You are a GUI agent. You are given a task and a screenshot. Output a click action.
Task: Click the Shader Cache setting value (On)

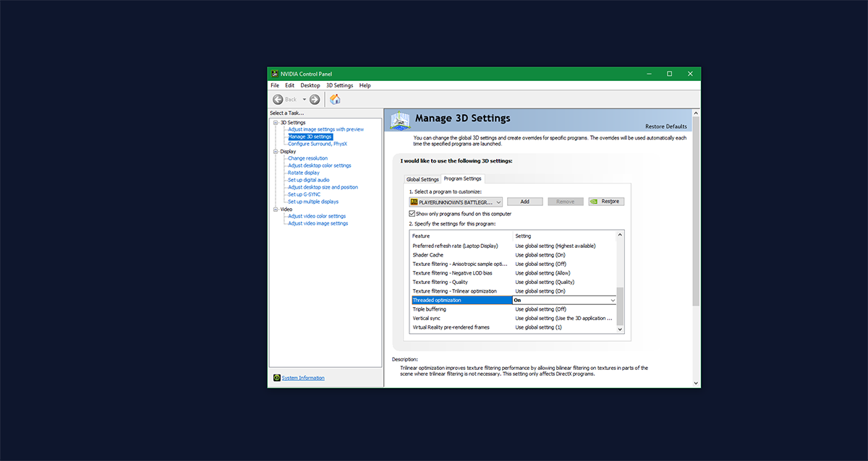point(540,255)
